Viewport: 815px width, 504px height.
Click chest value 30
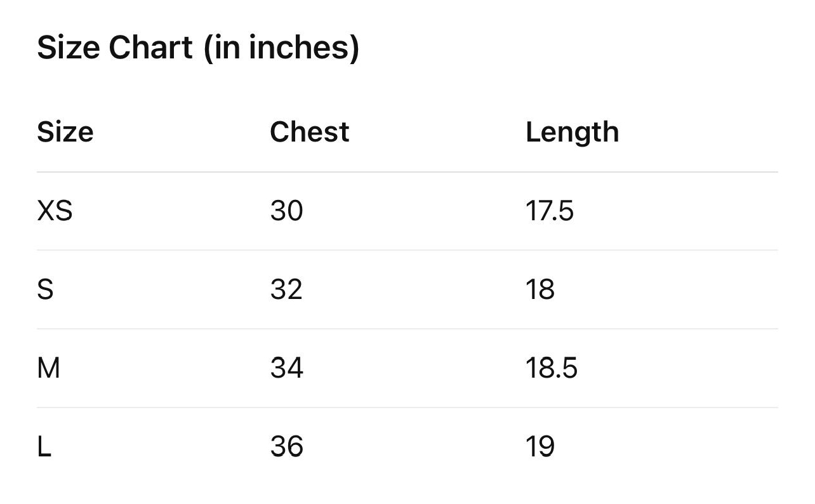point(286,211)
